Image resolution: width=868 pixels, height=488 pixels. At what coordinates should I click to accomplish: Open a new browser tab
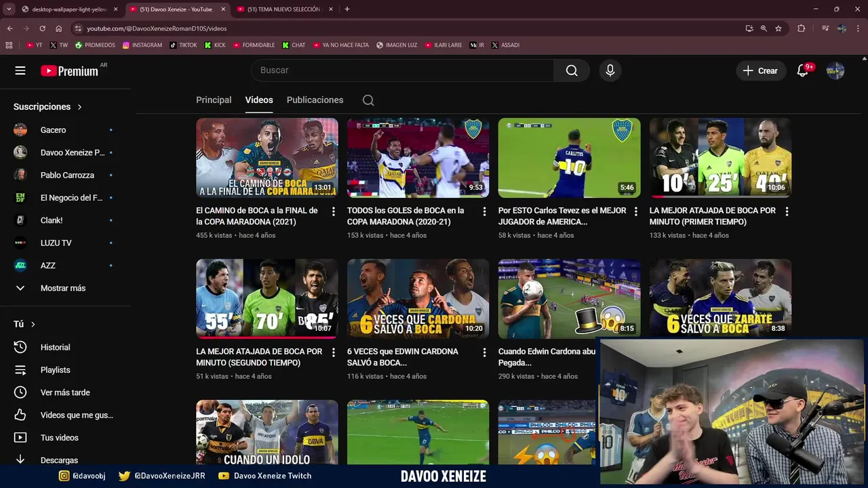347,9
